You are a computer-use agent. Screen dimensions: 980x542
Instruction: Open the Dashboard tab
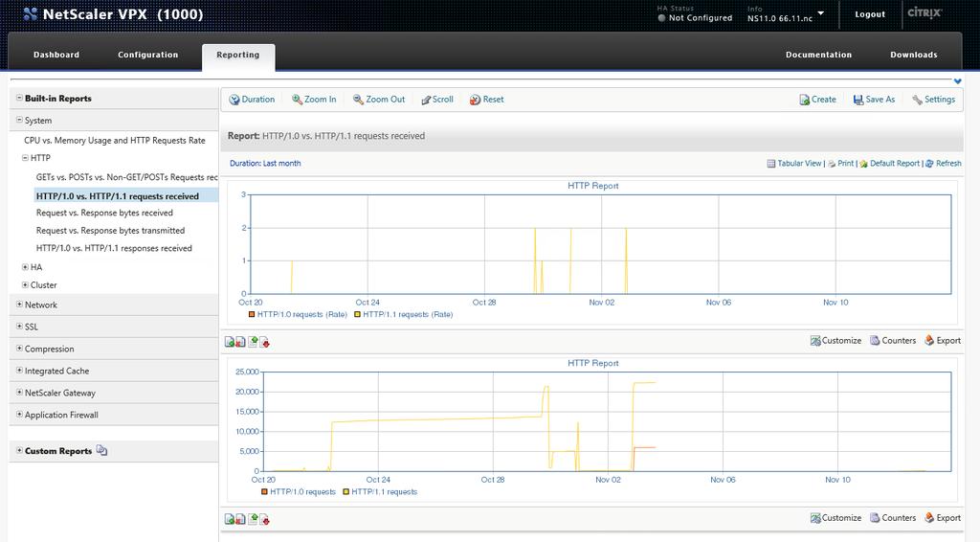pos(56,55)
